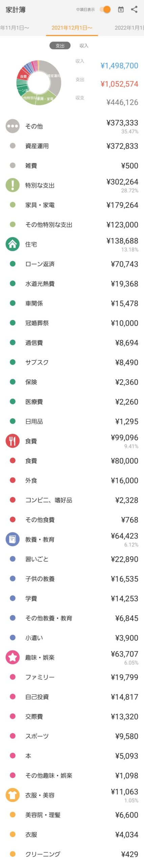Open the 教養・教育 book icon
The height and width of the screenshot is (868, 144).
click(13, 539)
